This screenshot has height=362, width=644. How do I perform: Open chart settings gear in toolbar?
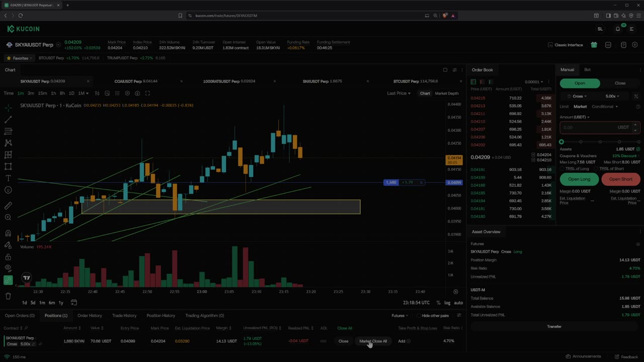pyautogui.click(x=127, y=93)
